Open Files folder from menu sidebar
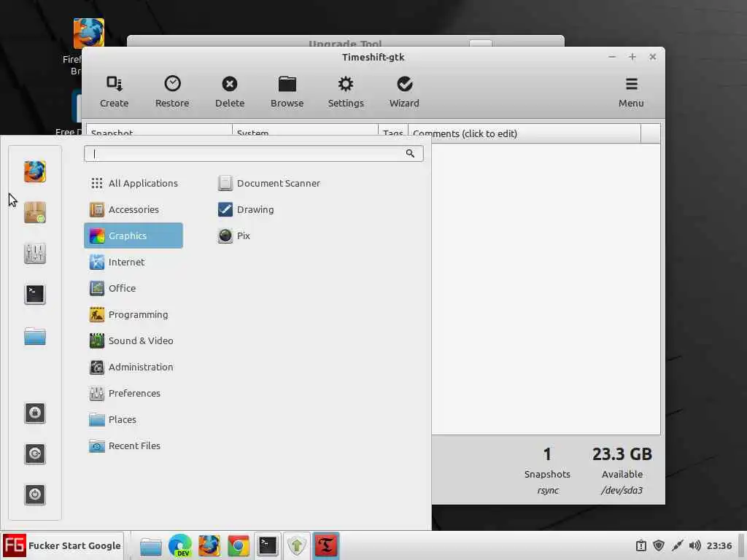The image size is (747, 560). pos(35,336)
